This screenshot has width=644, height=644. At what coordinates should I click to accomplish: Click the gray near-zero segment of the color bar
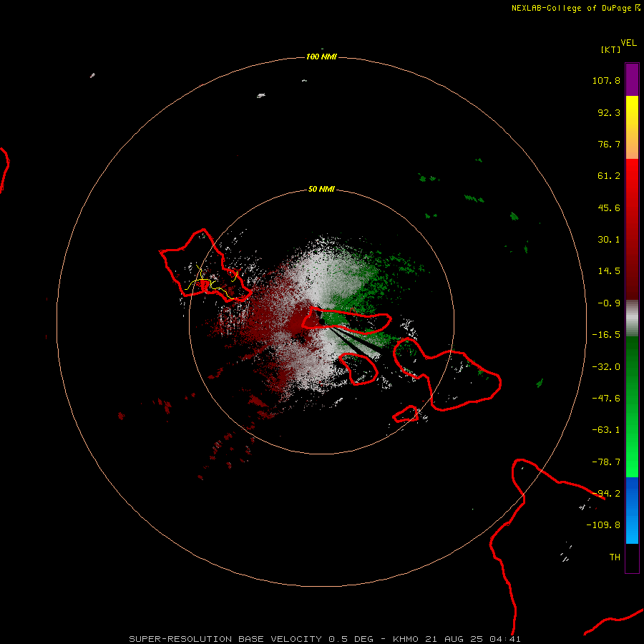tap(632, 318)
